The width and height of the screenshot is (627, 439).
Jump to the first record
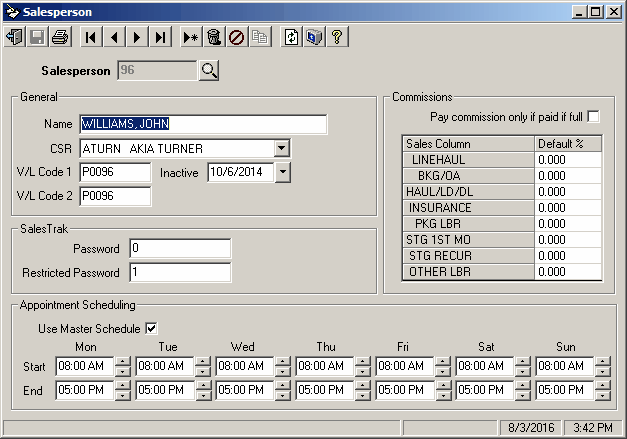tap(91, 38)
